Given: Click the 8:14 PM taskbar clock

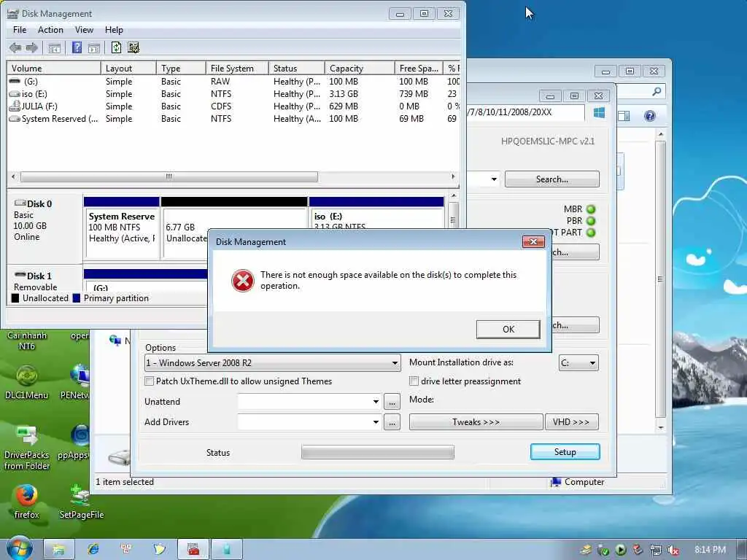Looking at the screenshot, I should [710, 550].
